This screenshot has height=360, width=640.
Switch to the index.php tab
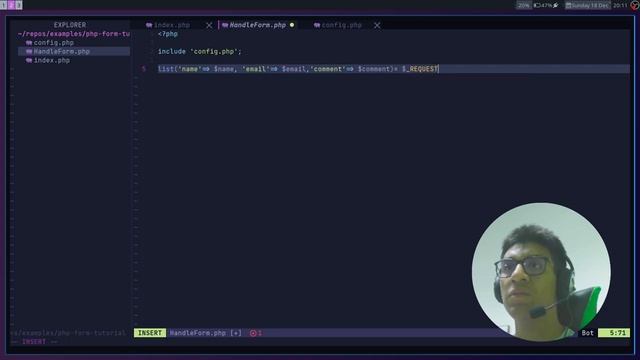coord(171,25)
